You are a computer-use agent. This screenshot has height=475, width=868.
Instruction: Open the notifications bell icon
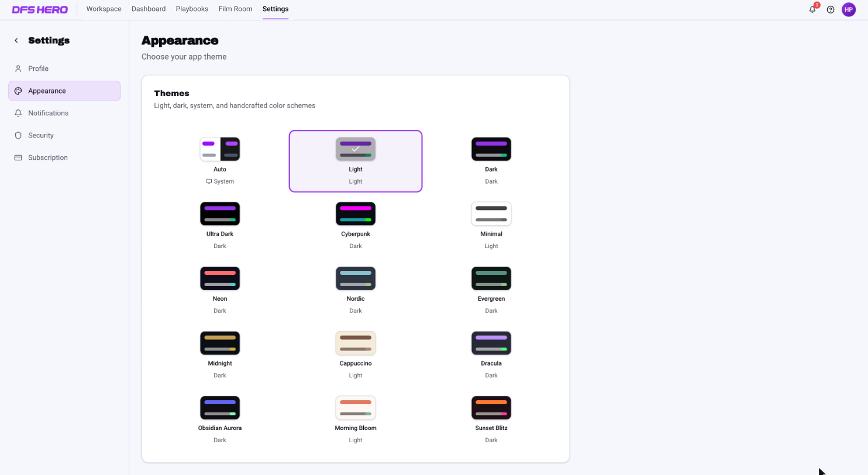[812, 9]
